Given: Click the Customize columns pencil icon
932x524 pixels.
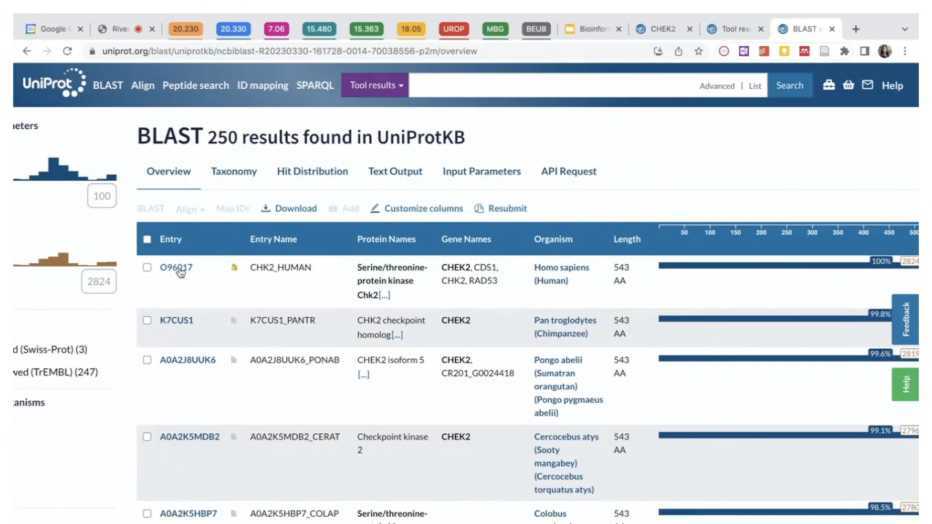Looking at the screenshot, I should pyautogui.click(x=375, y=209).
